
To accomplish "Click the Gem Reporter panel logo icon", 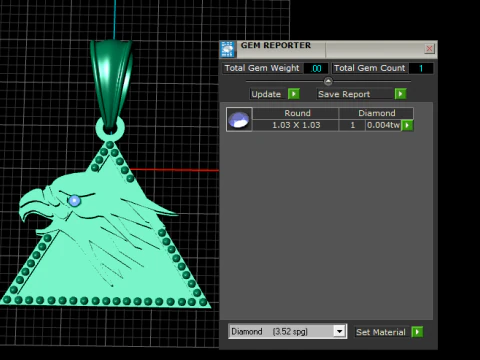I will (x=228, y=49).
